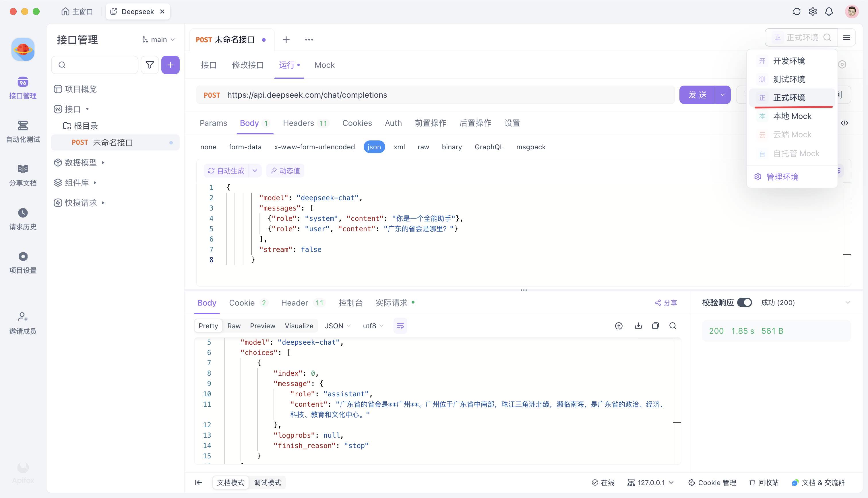Open the main branch dropdown

coord(158,39)
